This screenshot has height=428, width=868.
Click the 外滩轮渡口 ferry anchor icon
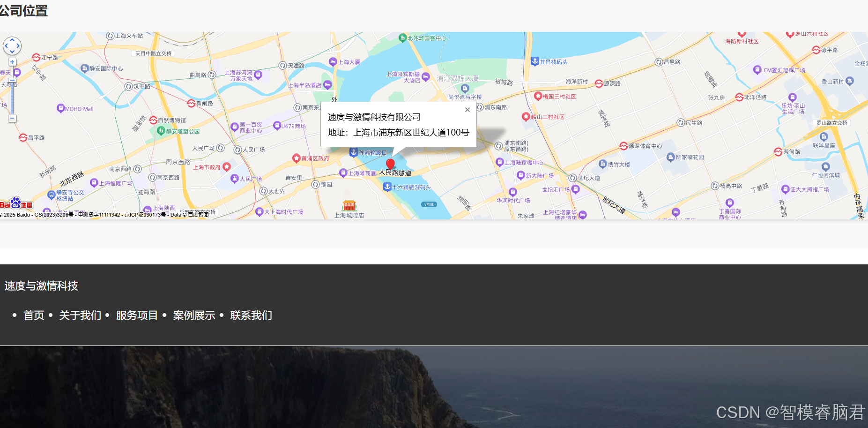(354, 152)
